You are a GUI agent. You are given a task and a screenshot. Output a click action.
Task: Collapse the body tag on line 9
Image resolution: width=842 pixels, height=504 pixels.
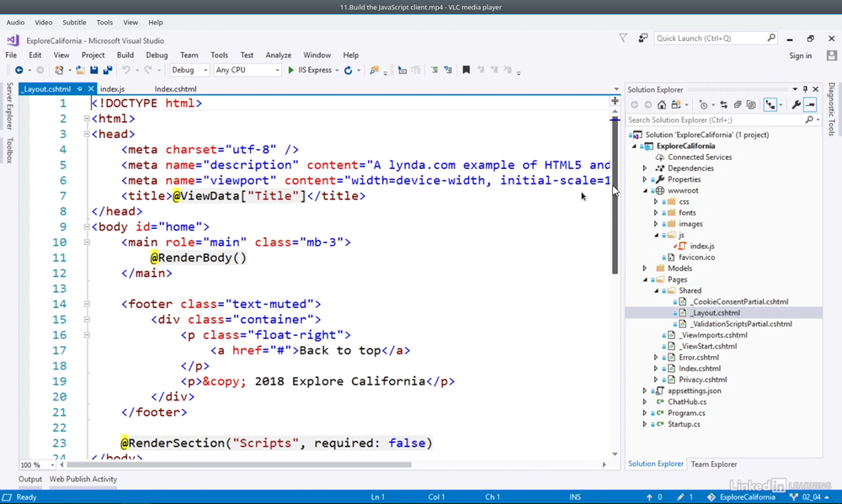click(87, 226)
